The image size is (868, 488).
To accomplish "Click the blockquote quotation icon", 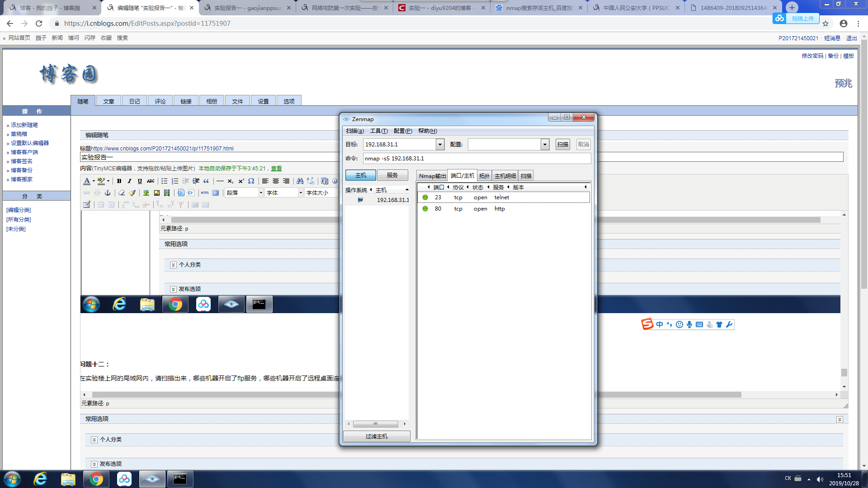I will [x=206, y=181].
